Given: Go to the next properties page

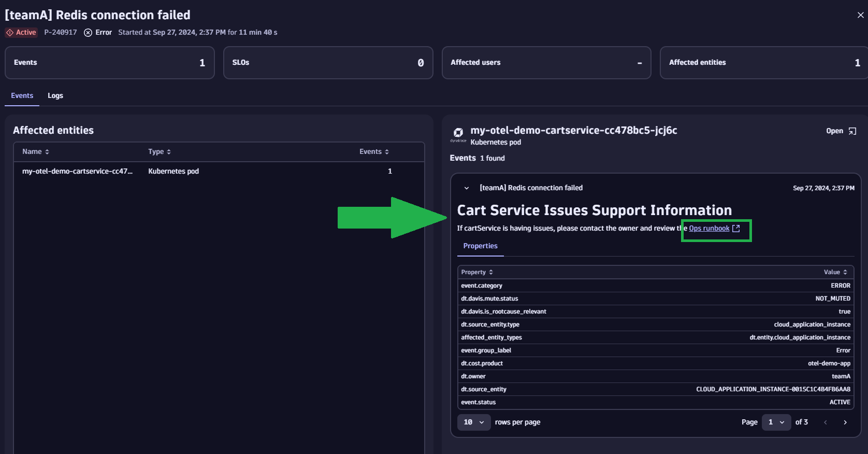Looking at the screenshot, I should (845, 422).
